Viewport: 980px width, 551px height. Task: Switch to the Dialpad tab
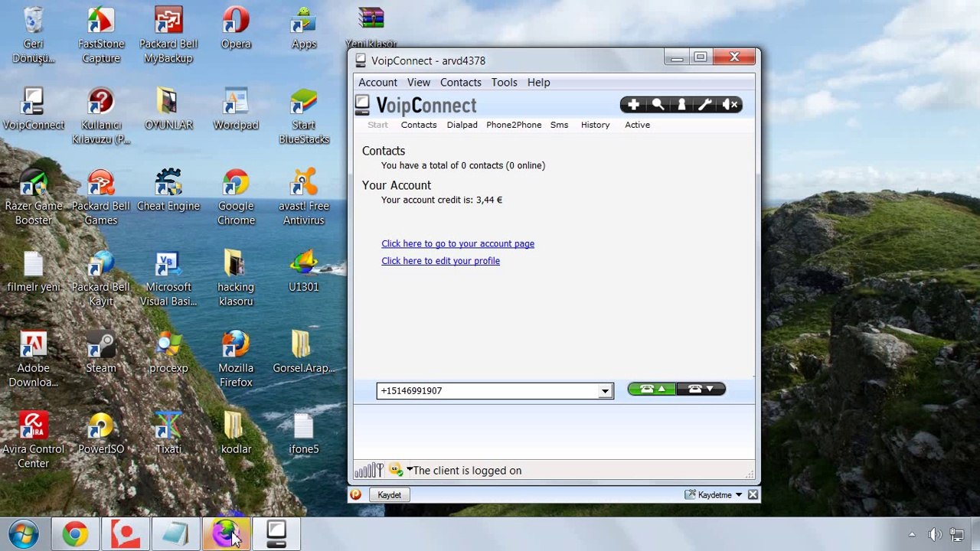point(462,125)
